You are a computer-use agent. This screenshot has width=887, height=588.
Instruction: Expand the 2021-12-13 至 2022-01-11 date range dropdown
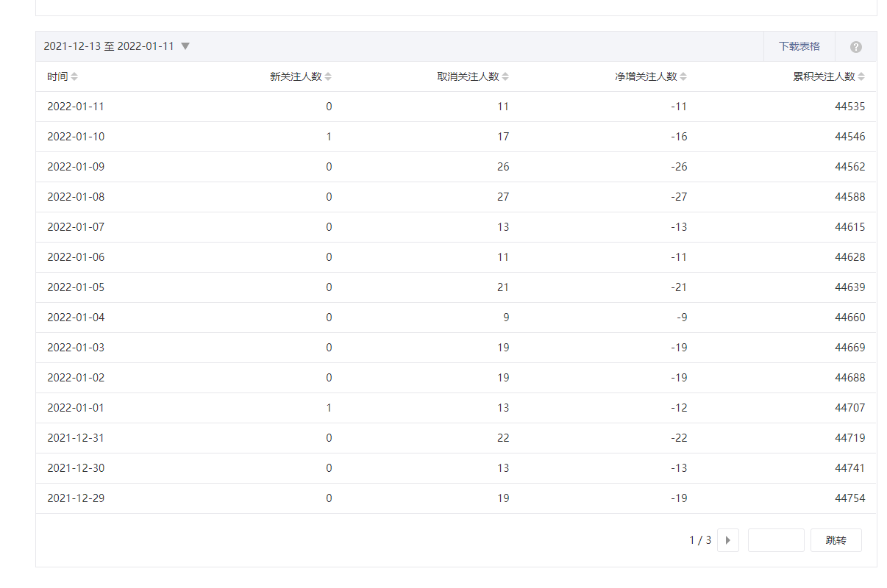185,46
